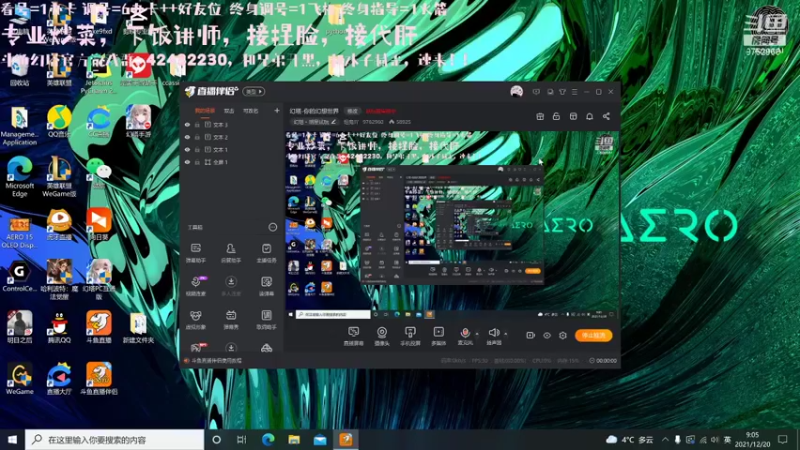
Task: Open the grayed download tool in toolbox
Action: [x=231, y=286]
